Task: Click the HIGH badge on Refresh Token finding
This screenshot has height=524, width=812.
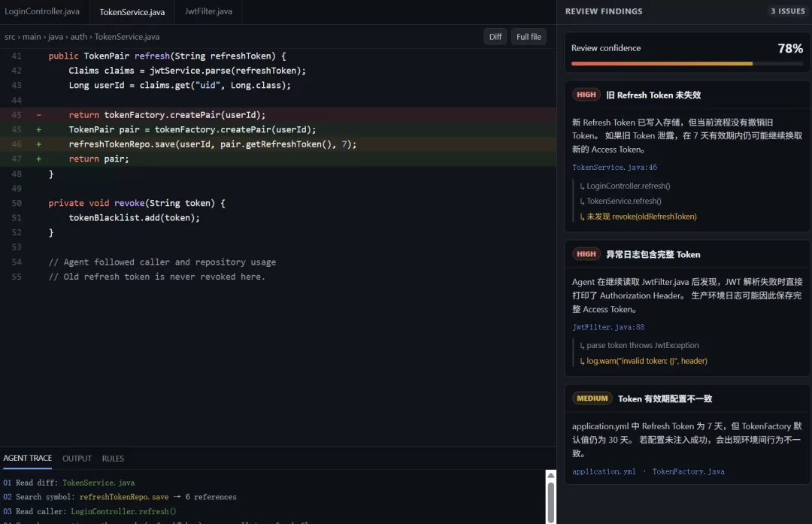Action: (x=586, y=95)
